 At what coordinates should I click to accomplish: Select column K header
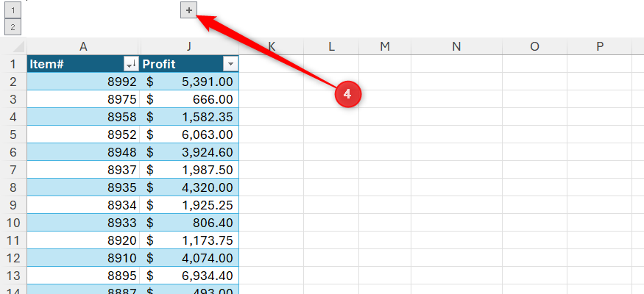pos(271,46)
